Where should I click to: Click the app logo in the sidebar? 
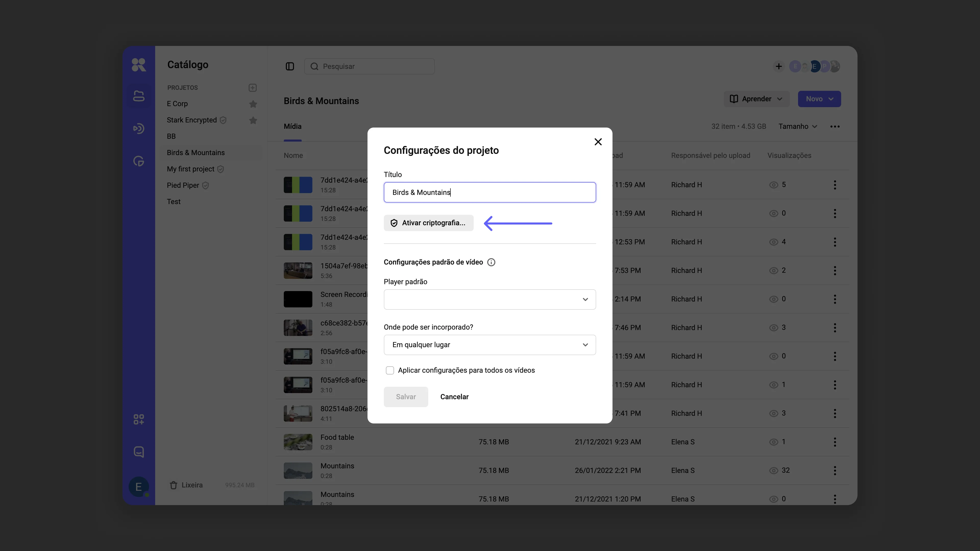139,65
